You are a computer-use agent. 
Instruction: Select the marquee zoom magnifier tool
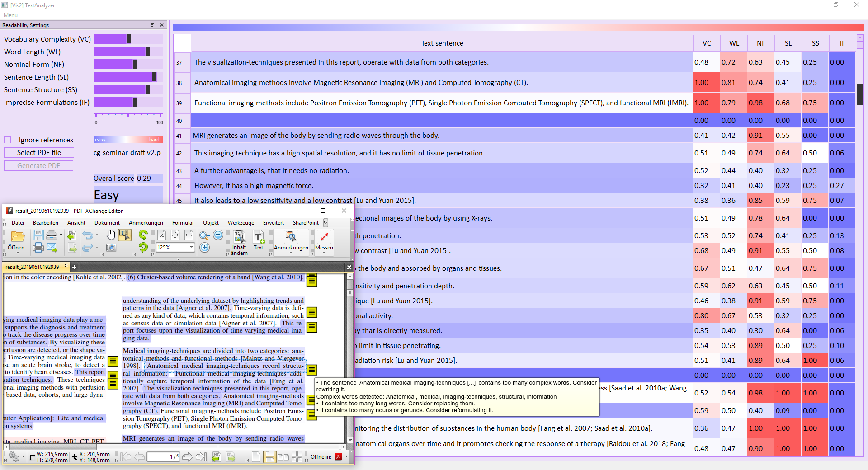(205, 235)
